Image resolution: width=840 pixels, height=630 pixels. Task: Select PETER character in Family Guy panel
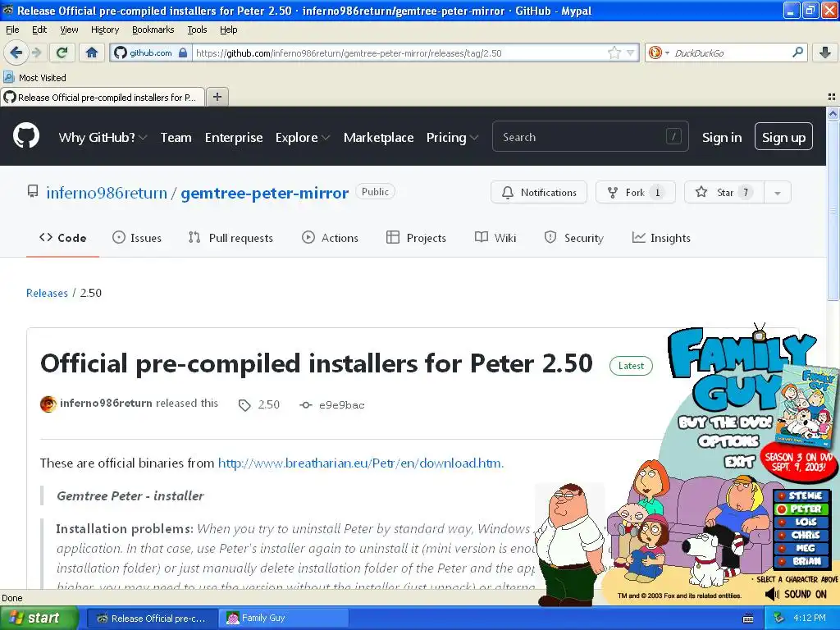(x=801, y=509)
